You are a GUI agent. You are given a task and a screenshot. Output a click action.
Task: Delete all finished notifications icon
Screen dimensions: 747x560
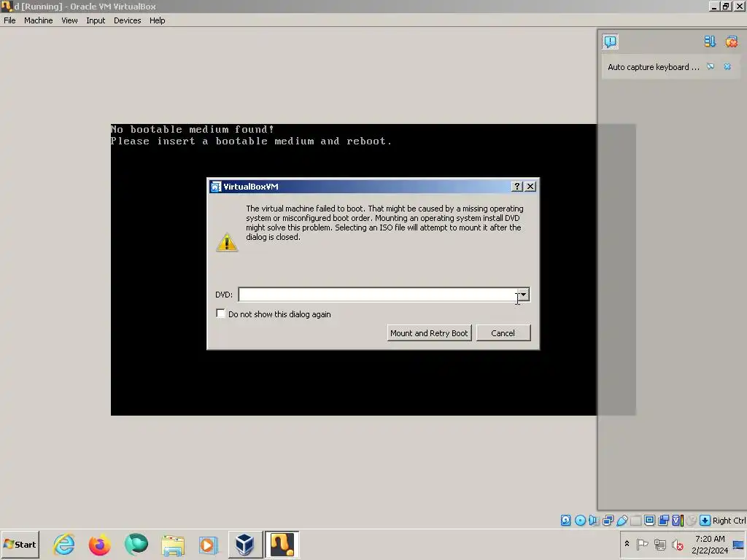click(731, 42)
